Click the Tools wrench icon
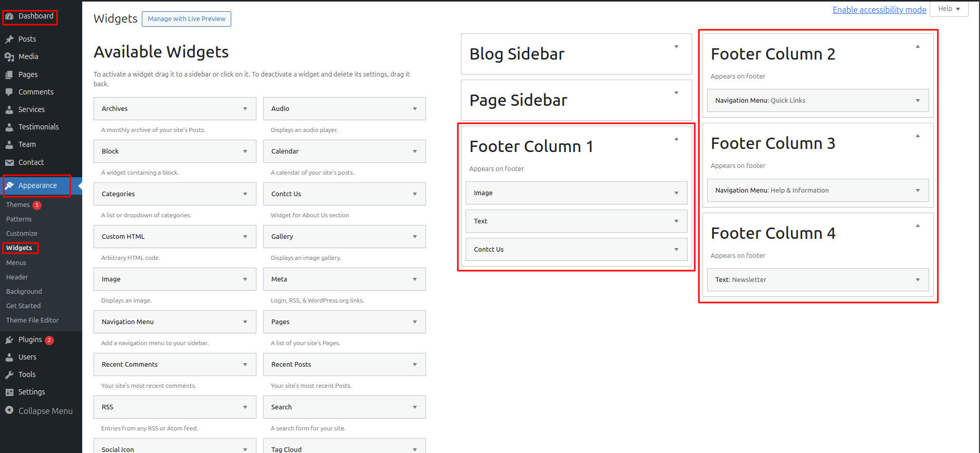The height and width of the screenshot is (453, 980). pos(9,374)
